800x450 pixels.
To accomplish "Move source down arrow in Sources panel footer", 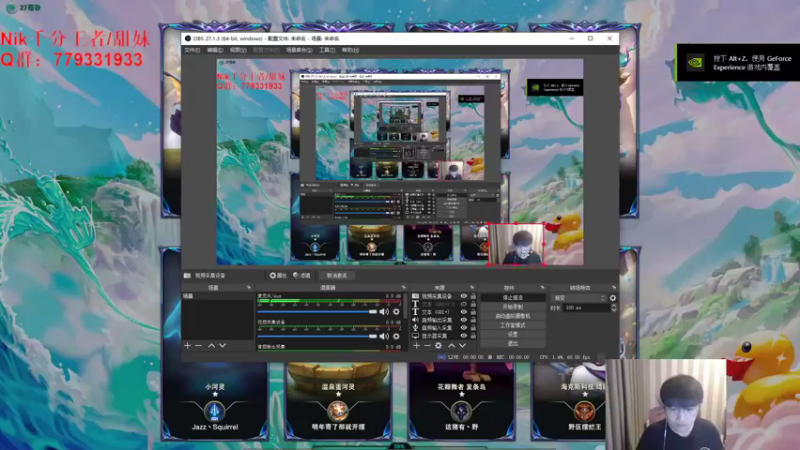I will click(x=462, y=345).
